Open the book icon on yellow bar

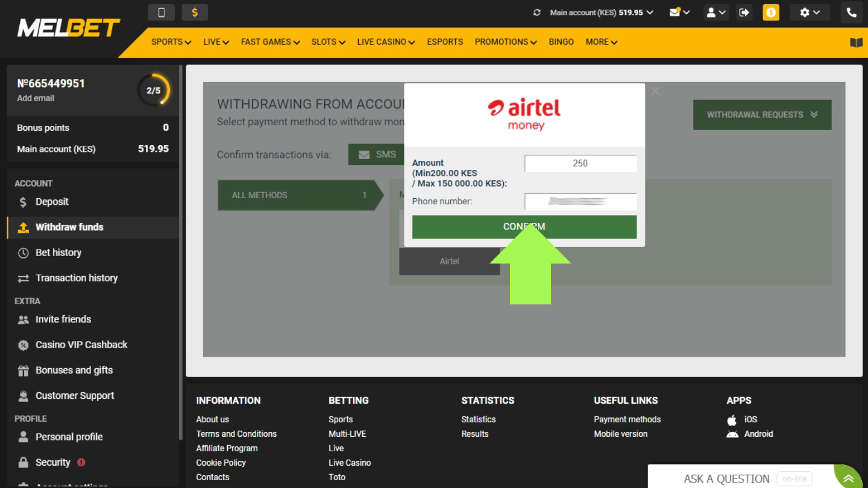856,42
